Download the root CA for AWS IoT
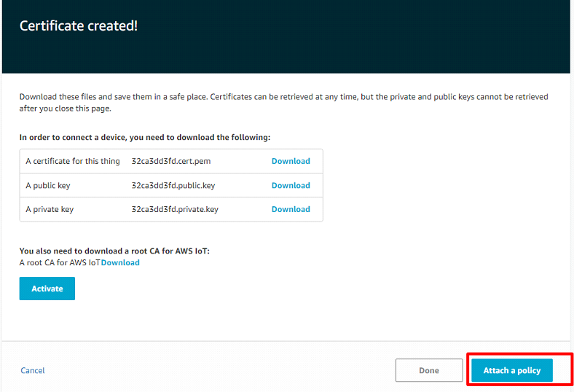The width and height of the screenshot is (574, 392). tap(120, 262)
